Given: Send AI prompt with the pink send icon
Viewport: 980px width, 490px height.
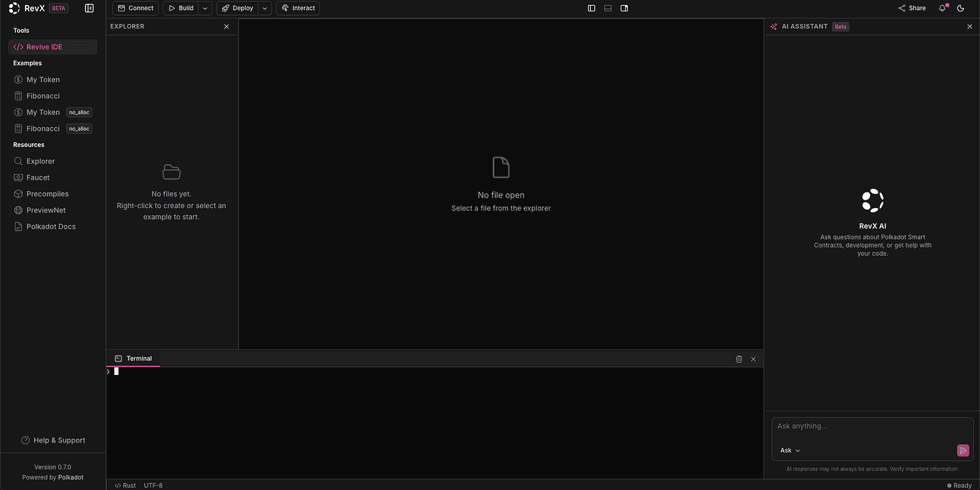Looking at the screenshot, I should pos(963,450).
